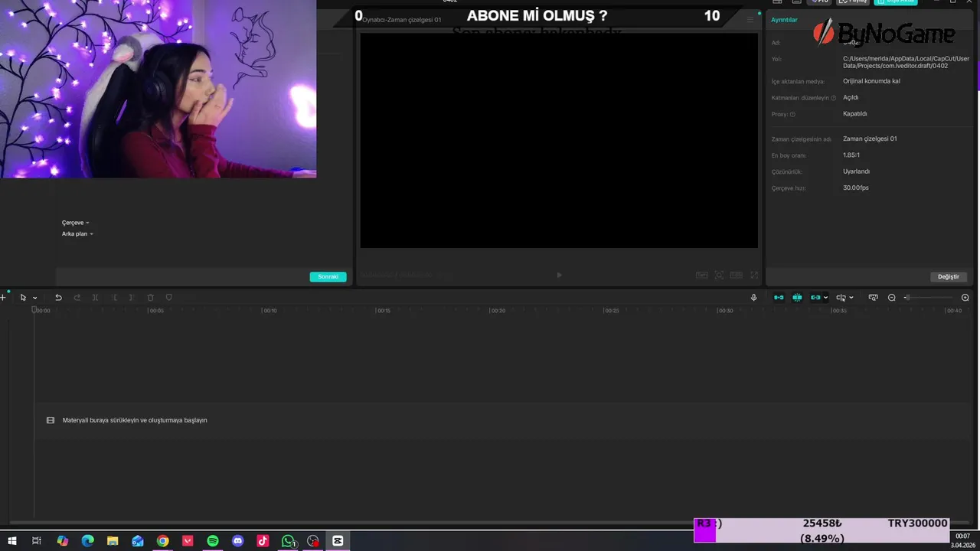Click the redo arrow in timeline toolbar
Screen dimensions: 980x551
pos(77,298)
